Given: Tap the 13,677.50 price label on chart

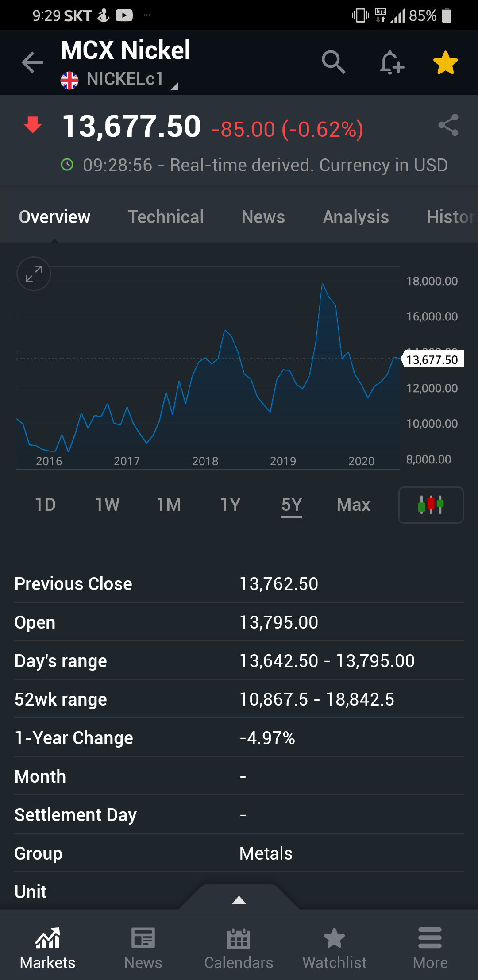Looking at the screenshot, I should tap(432, 359).
